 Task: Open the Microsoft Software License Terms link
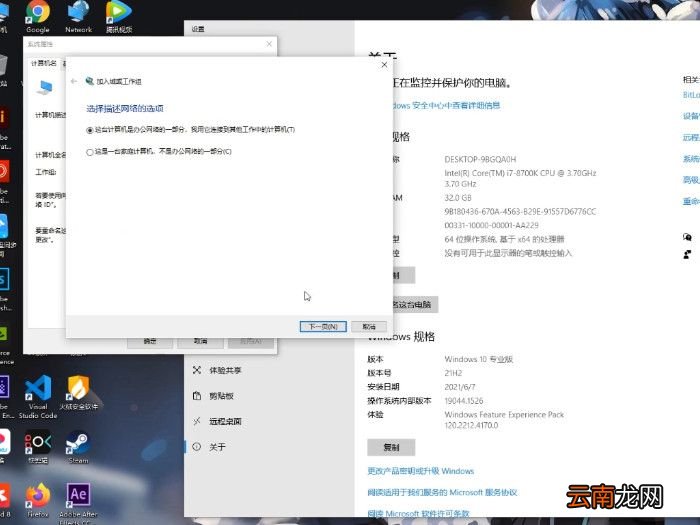coord(418,514)
